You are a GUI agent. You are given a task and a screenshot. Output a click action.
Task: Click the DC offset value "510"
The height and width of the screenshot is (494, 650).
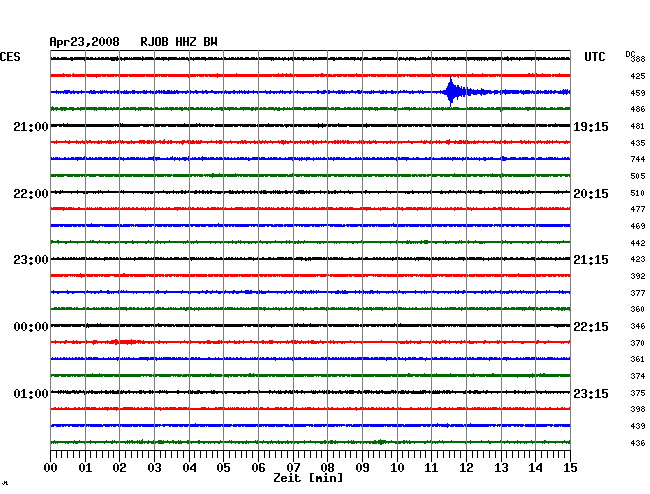[x=638, y=193]
